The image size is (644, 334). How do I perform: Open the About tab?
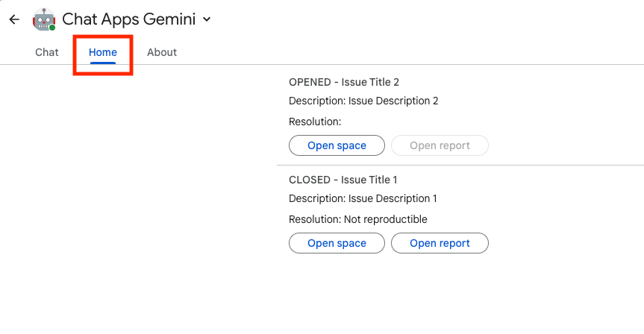[162, 52]
